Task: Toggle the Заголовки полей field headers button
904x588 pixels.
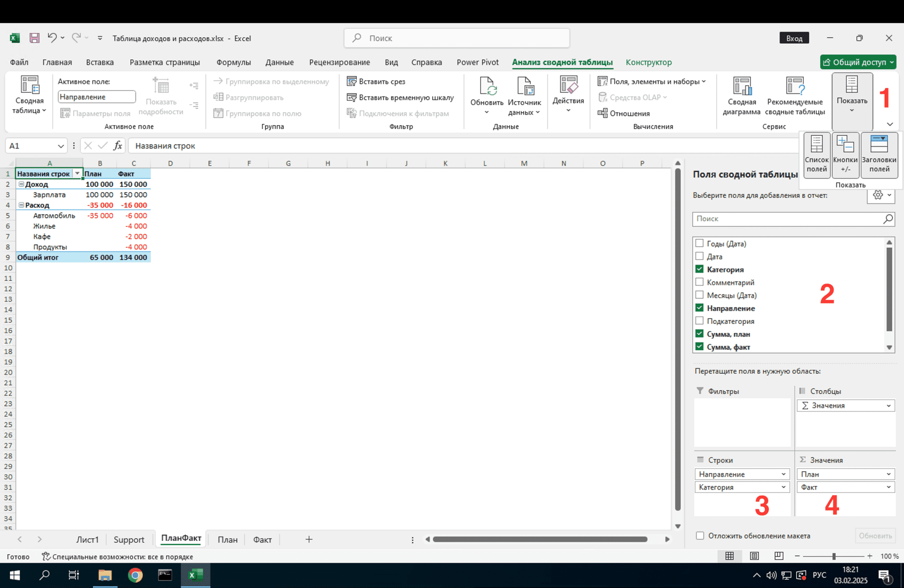Action: (879, 155)
